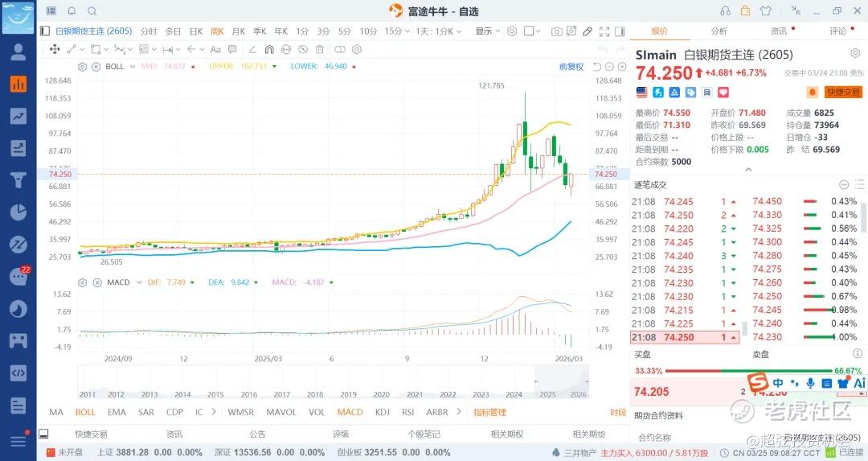Open the more options circle in 逐笔成交
Image resolution: width=868 pixels, height=461 pixels.
click(844, 184)
